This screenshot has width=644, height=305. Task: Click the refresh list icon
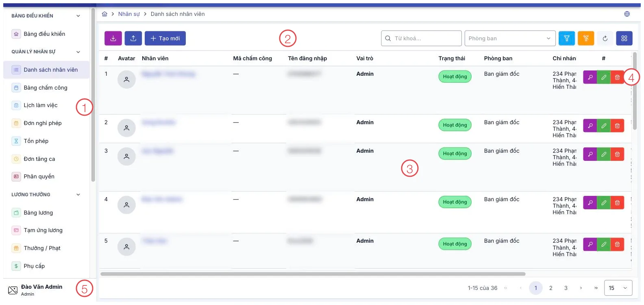(x=605, y=38)
